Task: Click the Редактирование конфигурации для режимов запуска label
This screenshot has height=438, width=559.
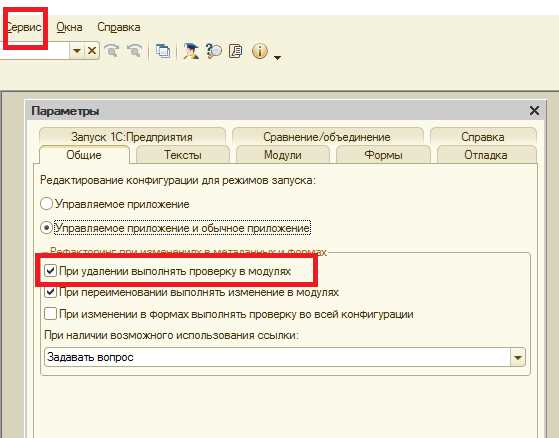Action: (x=178, y=180)
